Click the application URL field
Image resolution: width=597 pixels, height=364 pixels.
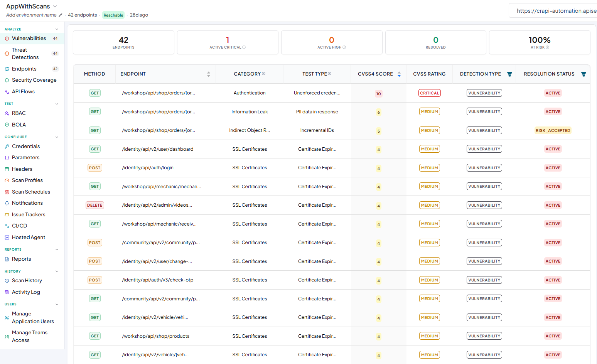(553, 11)
